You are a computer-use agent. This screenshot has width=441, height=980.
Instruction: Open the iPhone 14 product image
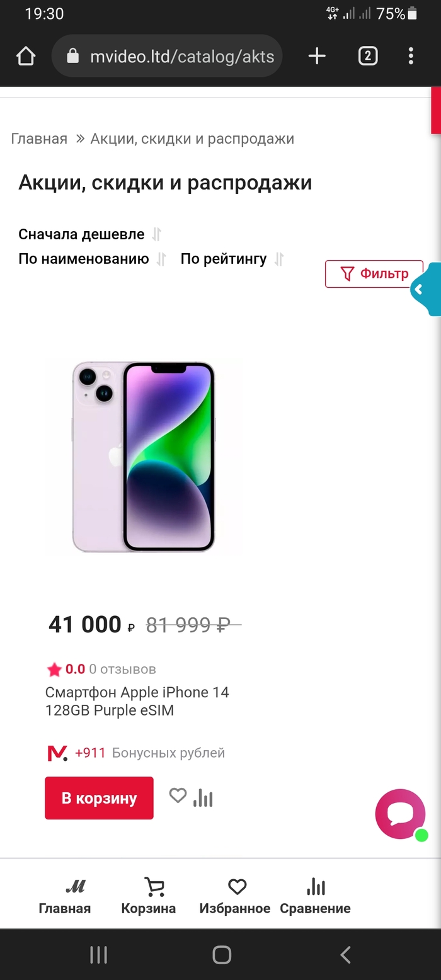tap(144, 457)
